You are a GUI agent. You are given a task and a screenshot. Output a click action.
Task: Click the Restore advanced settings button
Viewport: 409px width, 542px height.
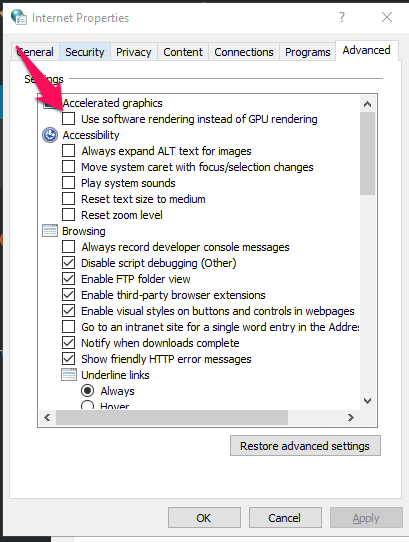pyautogui.click(x=305, y=446)
